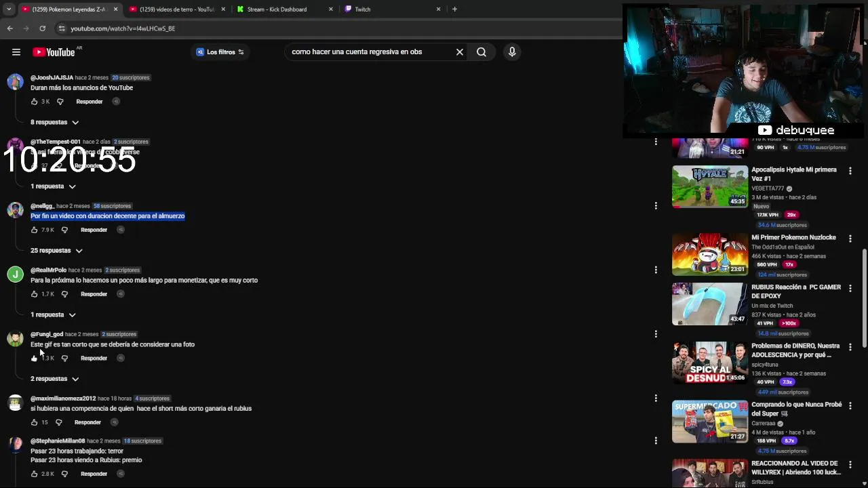Reply to @JooshJAJSJA with Responder
This screenshot has height=488, width=868.
90,102
